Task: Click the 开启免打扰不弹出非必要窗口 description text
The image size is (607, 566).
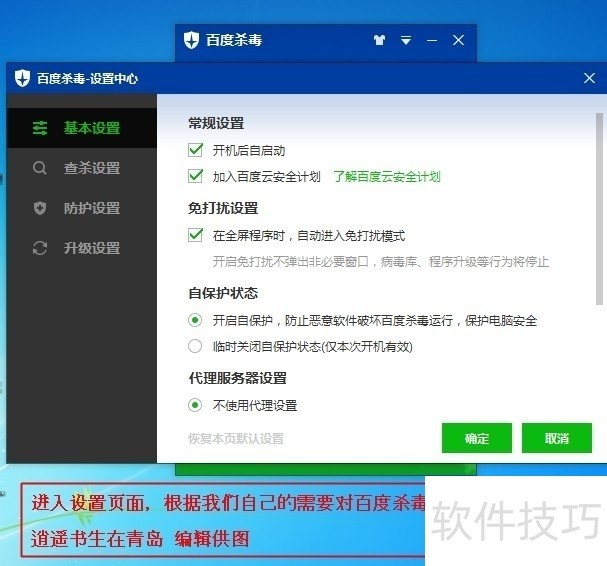Action: point(381,262)
